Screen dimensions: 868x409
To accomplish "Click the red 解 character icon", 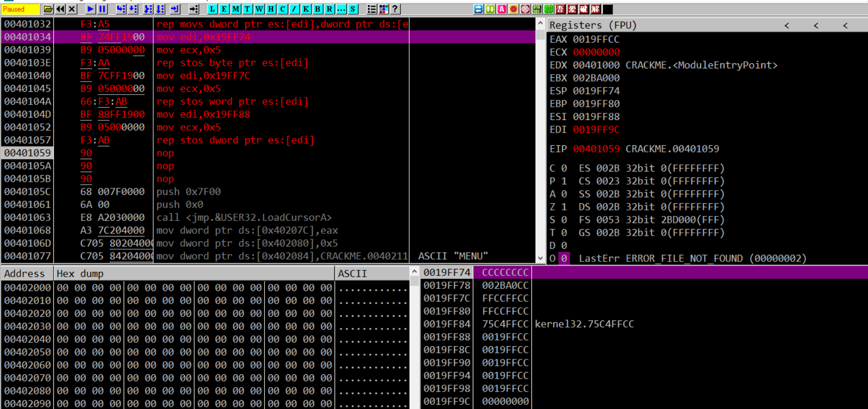I will (x=596, y=9).
